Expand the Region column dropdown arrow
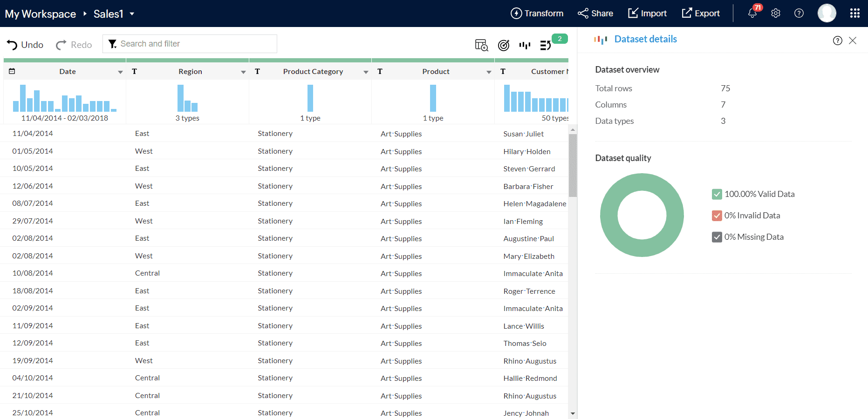Viewport: 868px width, 419px height. (243, 72)
